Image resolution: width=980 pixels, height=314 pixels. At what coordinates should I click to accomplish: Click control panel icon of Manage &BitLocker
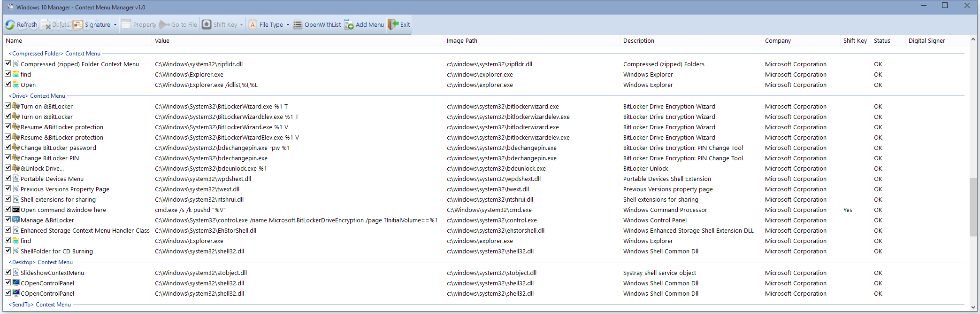(16, 220)
